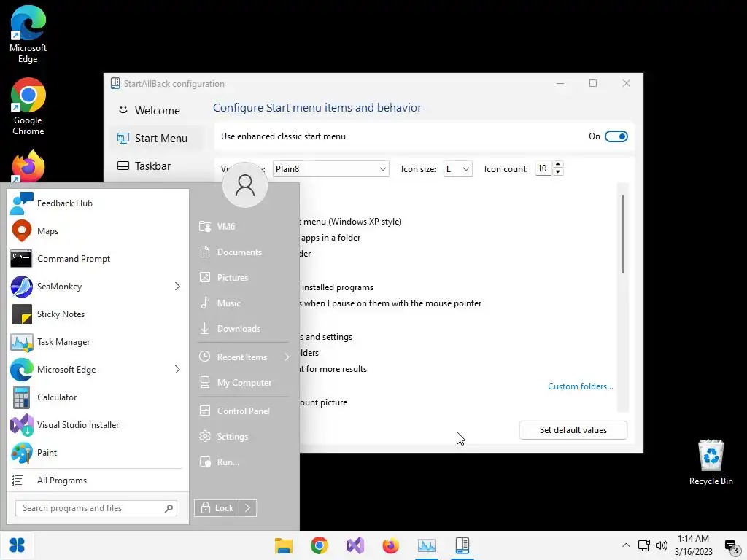Decrease icon count stepper
Image resolution: width=747 pixels, height=560 pixels.
click(x=558, y=172)
